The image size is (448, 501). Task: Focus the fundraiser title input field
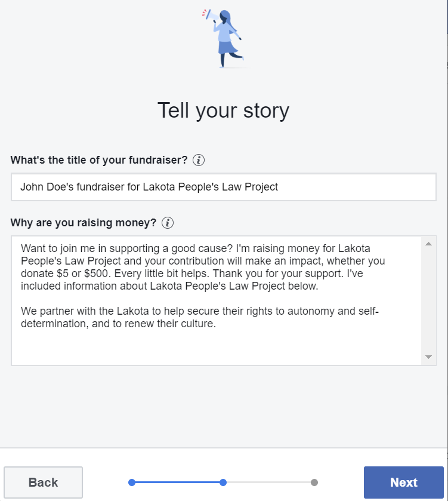point(224,187)
